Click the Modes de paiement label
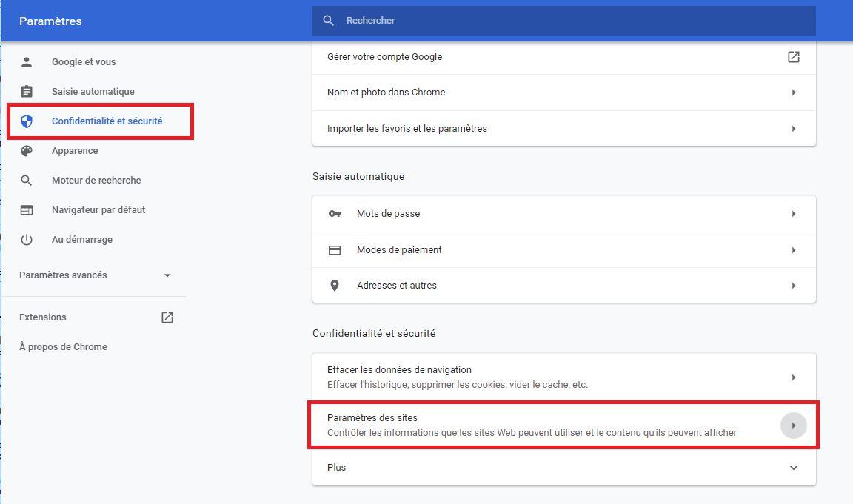This screenshot has height=504, width=853. click(399, 250)
